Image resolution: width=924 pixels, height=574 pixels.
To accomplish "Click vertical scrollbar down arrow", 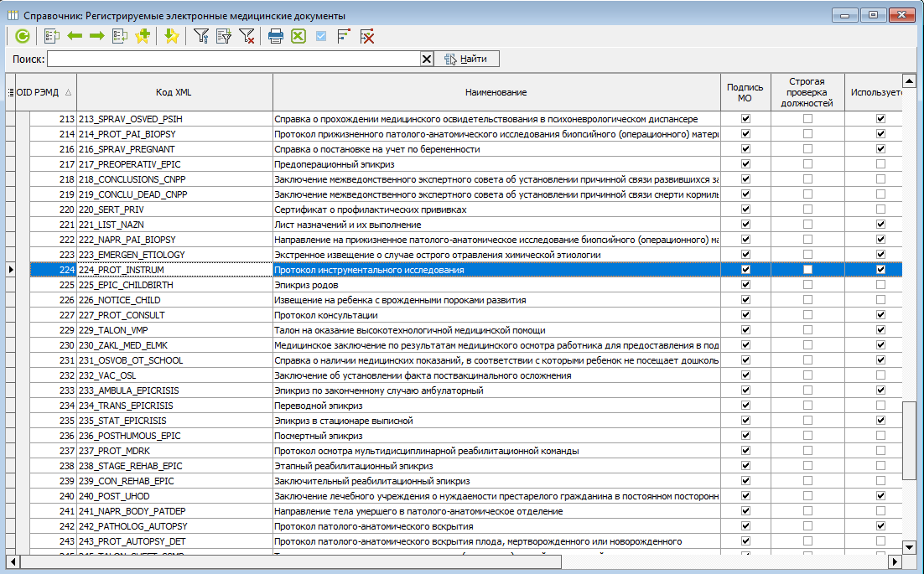I will [x=909, y=547].
